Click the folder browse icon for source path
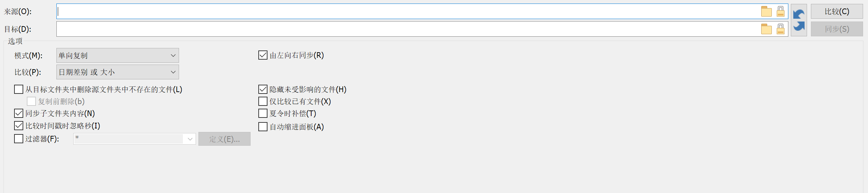Screen dimensions: 868x193 766,12
